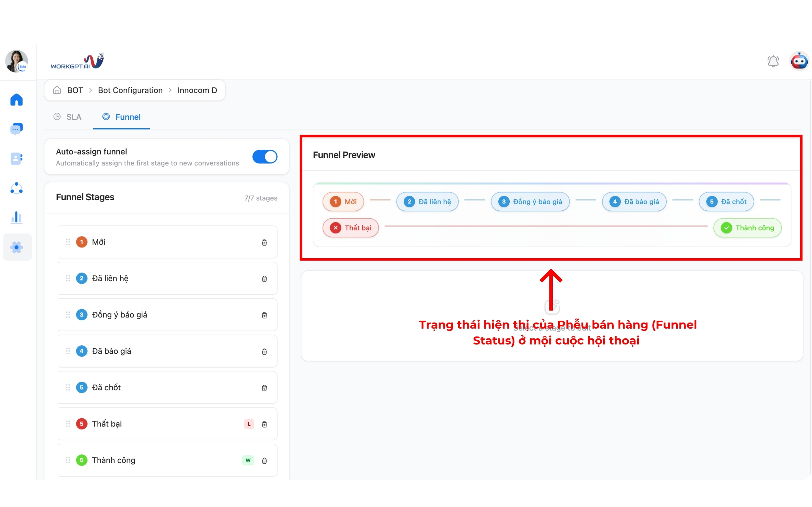The image size is (812, 507).
Task: Open the chat conversations sidebar icon
Action: point(16,129)
